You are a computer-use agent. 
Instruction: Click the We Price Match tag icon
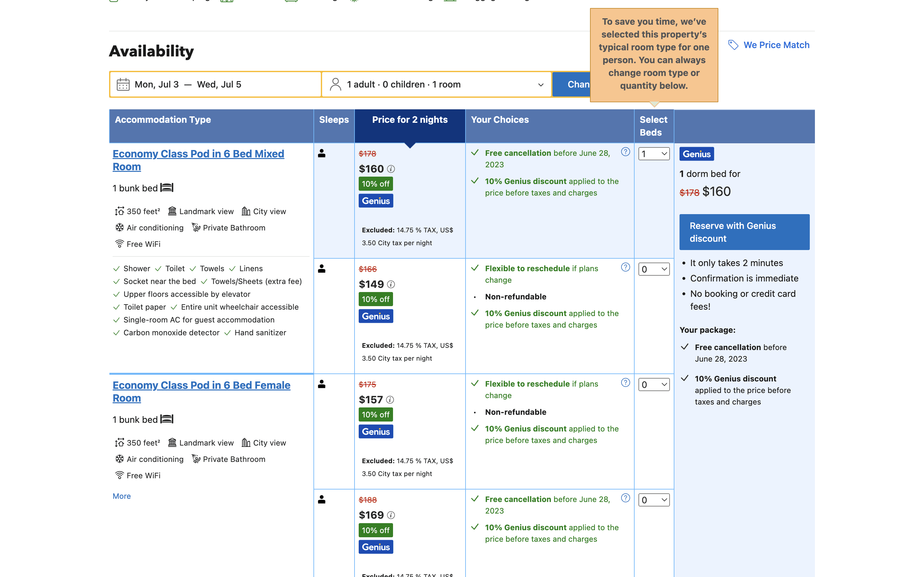[x=733, y=45]
